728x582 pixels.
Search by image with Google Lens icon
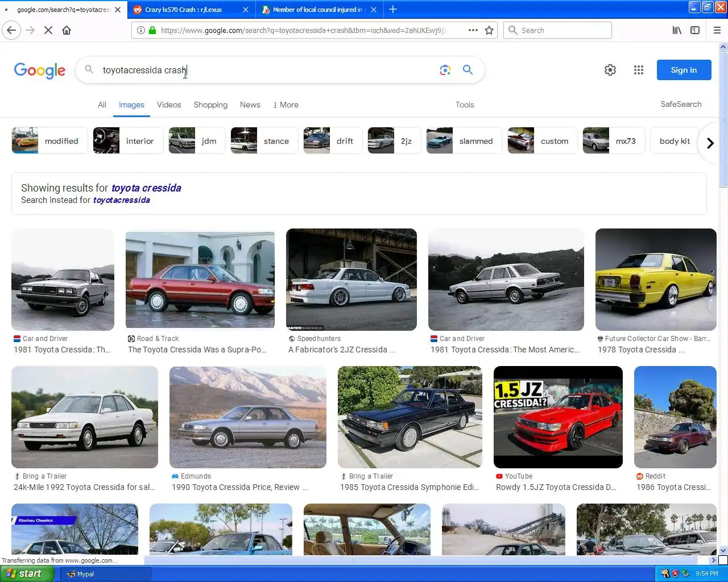[445, 70]
